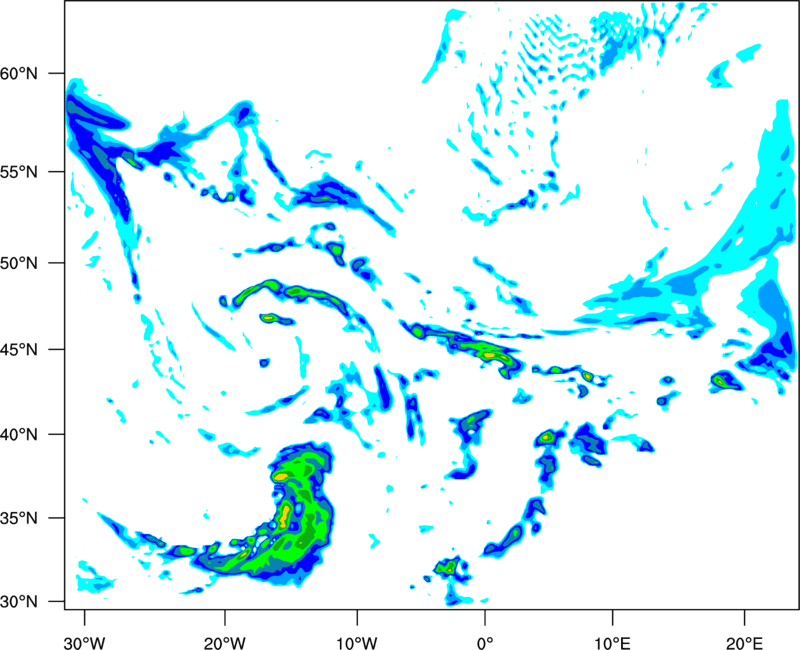This screenshot has height=650, width=800.
Task: Click the 35°N latitude label
Action: pyautogui.click(x=19, y=518)
